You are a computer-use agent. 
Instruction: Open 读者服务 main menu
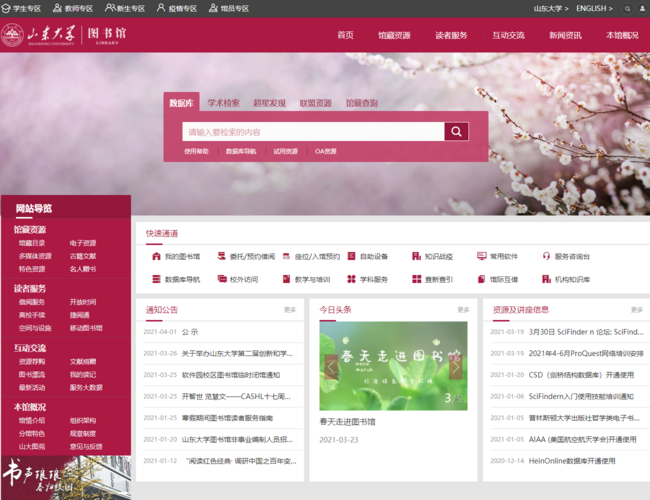click(451, 35)
